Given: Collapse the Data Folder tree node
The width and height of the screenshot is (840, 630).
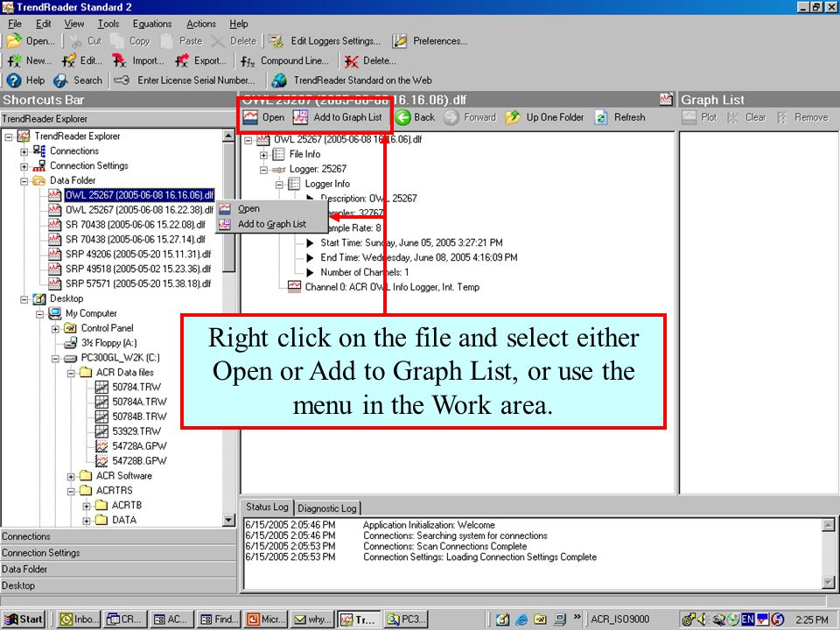Looking at the screenshot, I should coord(24,181).
